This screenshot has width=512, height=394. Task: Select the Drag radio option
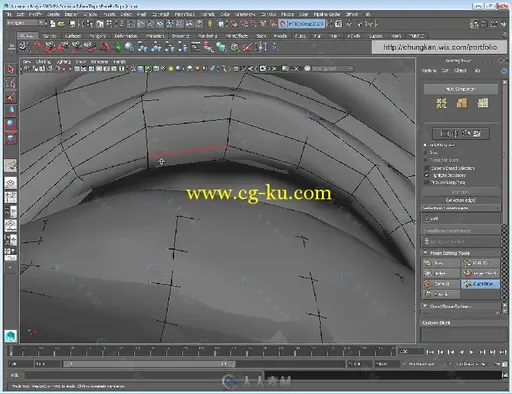pyautogui.click(x=425, y=152)
